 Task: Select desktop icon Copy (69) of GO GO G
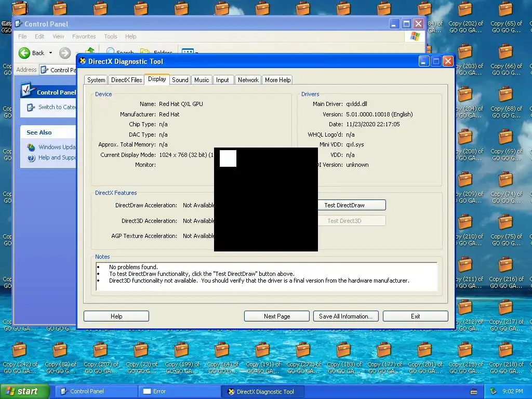point(506,145)
